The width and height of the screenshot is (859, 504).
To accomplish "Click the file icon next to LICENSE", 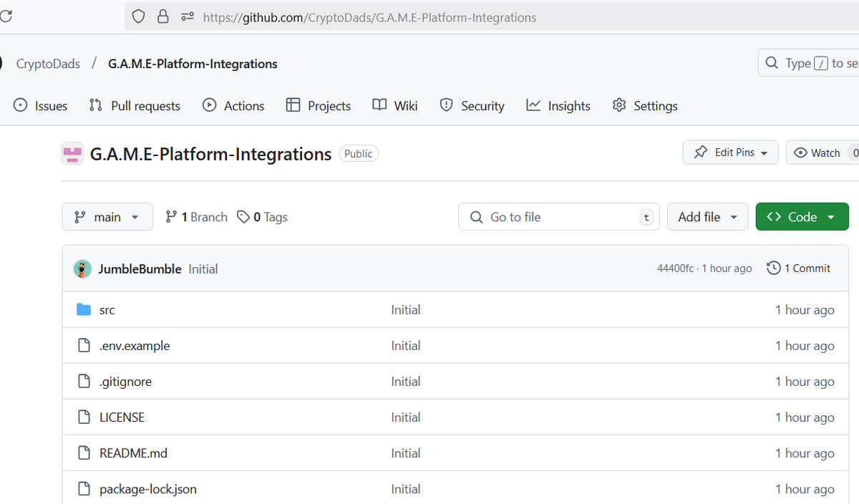I will (84, 417).
